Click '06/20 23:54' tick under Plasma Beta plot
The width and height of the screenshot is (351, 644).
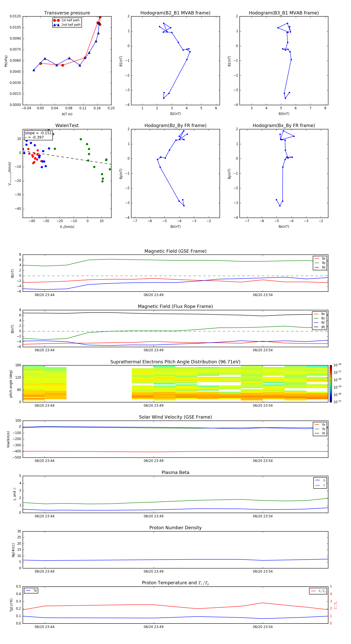[262, 516]
